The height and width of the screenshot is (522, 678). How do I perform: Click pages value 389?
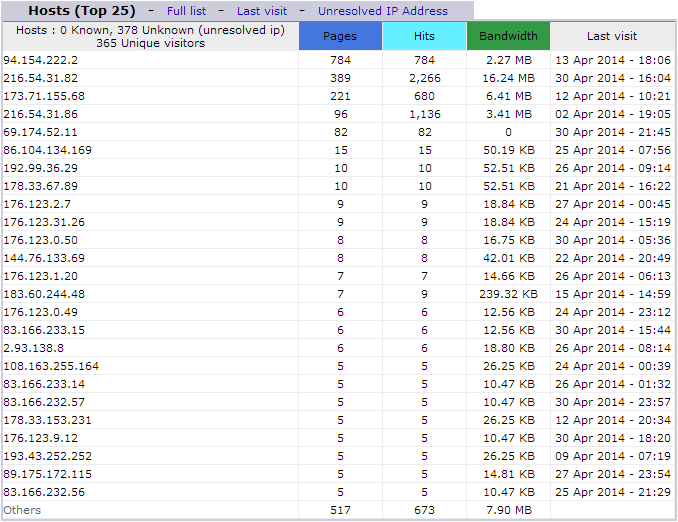point(340,78)
